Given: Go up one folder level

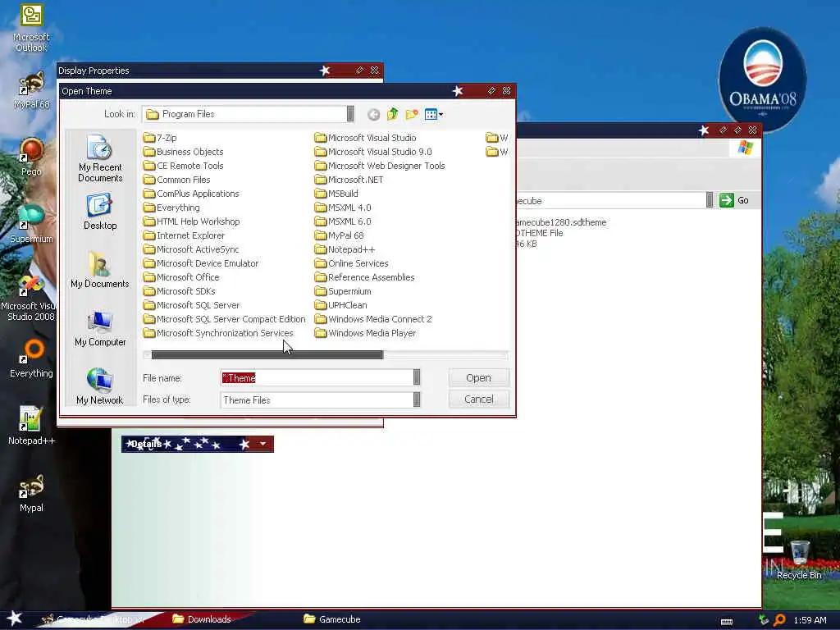Looking at the screenshot, I should tap(393, 114).
